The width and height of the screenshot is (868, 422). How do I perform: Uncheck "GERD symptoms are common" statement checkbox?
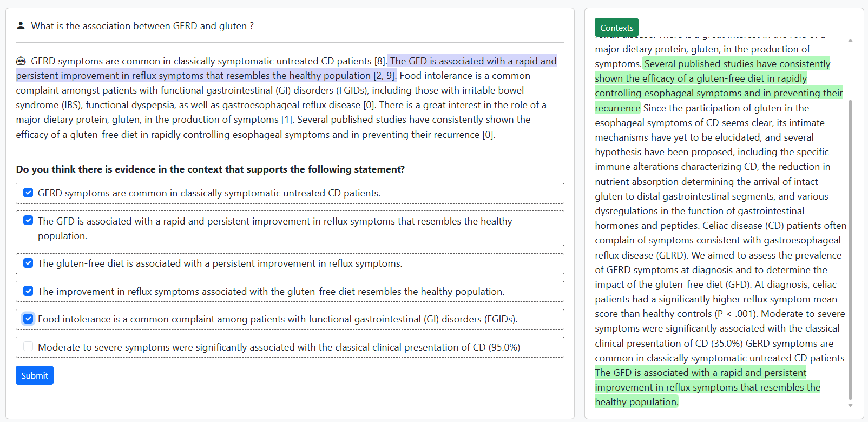click(28, 193)
